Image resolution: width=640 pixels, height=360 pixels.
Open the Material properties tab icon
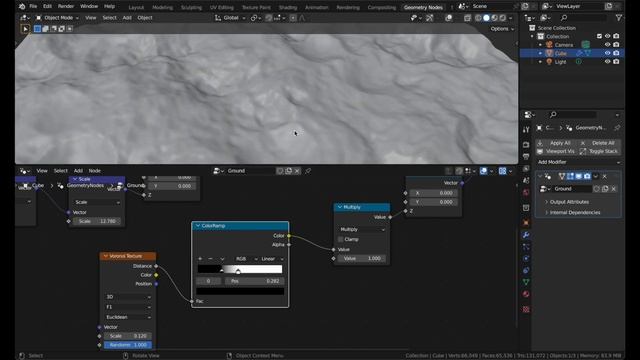[x=526, y=294]
